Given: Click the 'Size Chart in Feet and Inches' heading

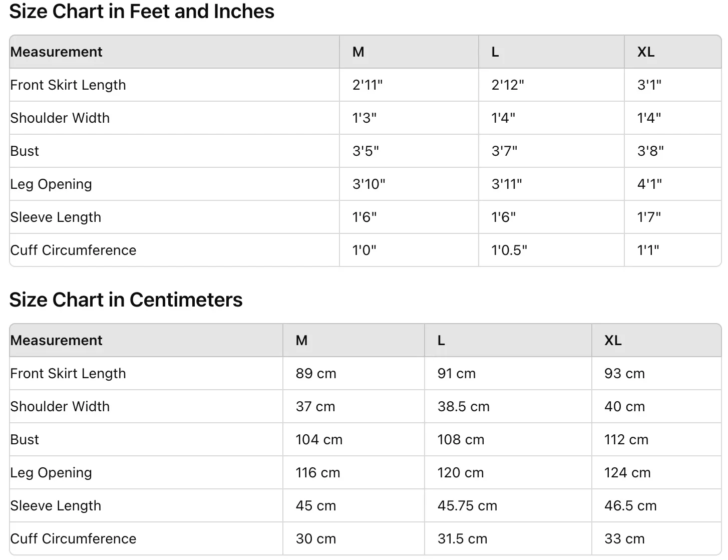Looking at the screenshot, I should [142, 11].
